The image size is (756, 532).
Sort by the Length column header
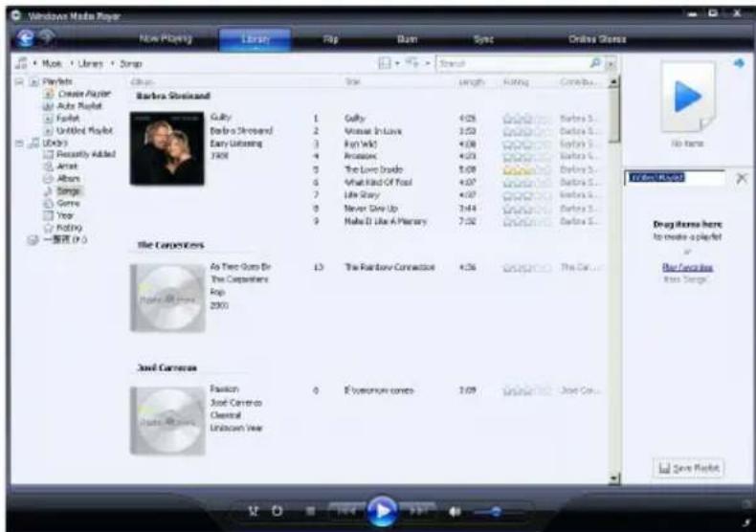point(472,82)
